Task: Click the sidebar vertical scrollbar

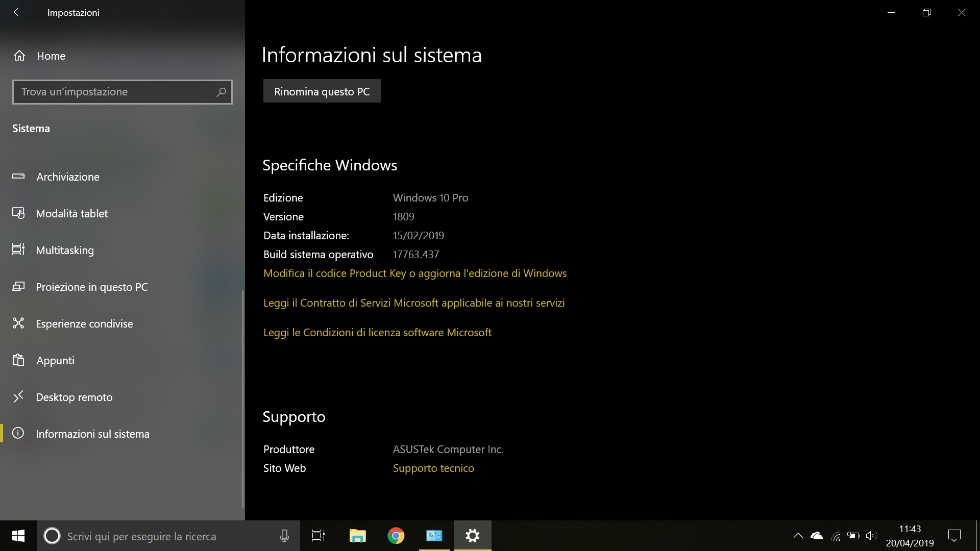Action: coord(242,399)
